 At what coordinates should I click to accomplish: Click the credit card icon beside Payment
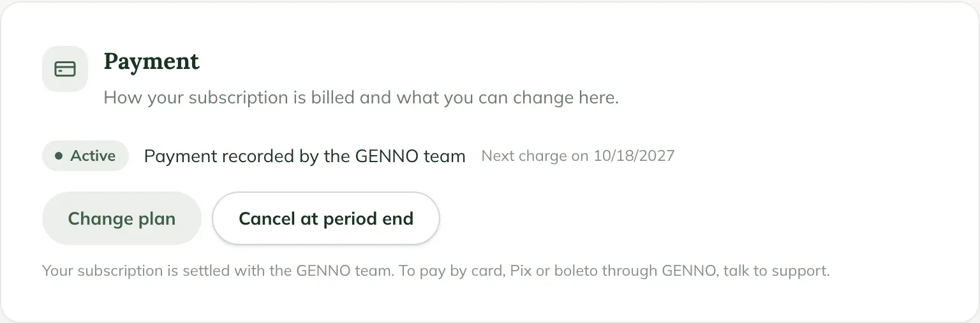tap(65, 69)
